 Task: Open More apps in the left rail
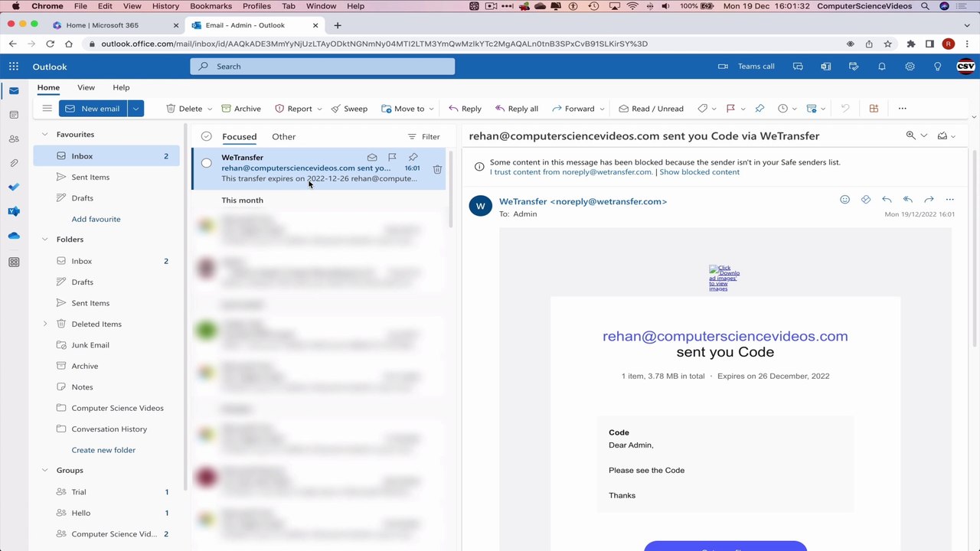14,262
